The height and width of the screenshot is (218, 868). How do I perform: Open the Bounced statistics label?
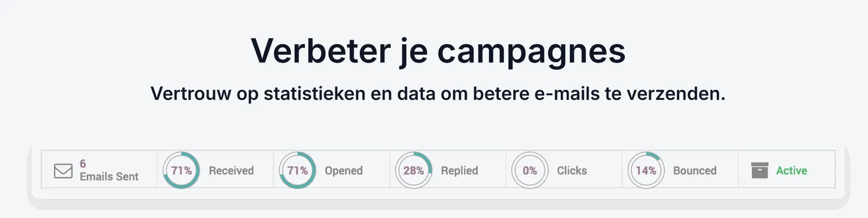695,171
